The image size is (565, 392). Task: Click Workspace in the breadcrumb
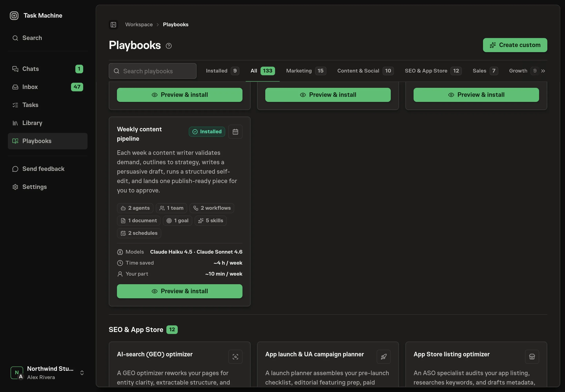pyautogui.click(x=139, y=24)
